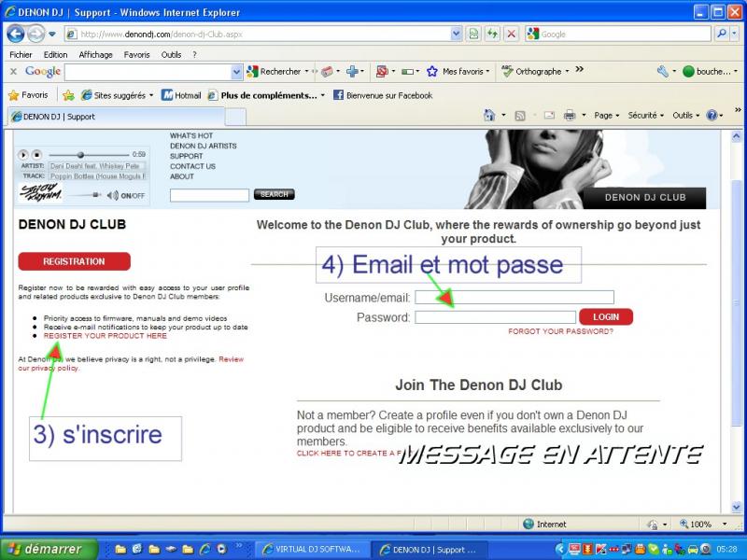Click the Refresh page icon
Image resolution: width=747 pixels, height=560 pixels.
click(x=492, y=34)
